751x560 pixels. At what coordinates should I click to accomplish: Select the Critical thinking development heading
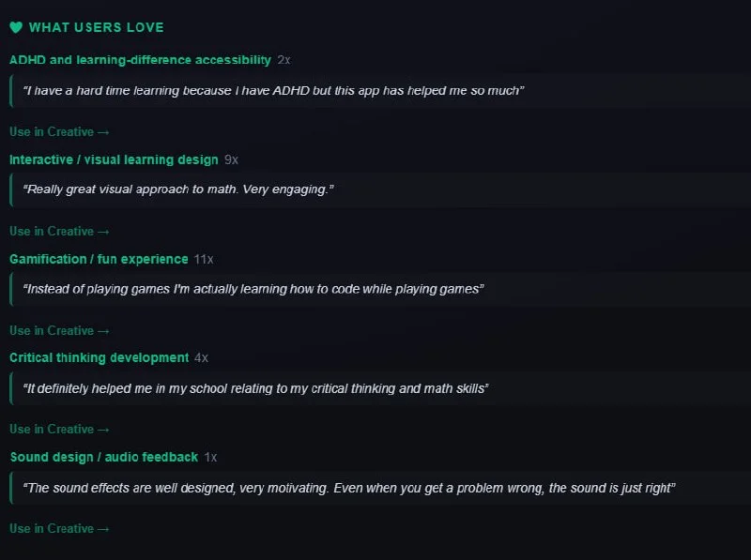click(x=100, y=357)
